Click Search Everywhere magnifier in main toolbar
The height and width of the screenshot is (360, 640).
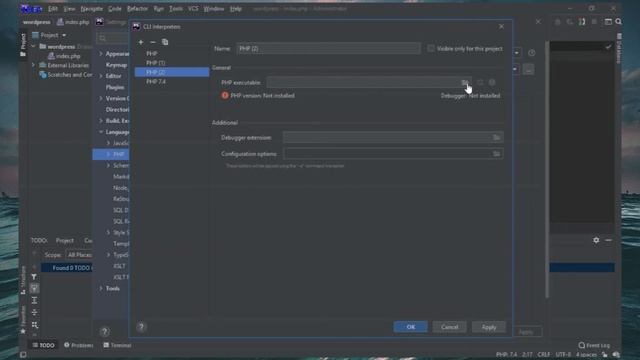click(619, 22)
